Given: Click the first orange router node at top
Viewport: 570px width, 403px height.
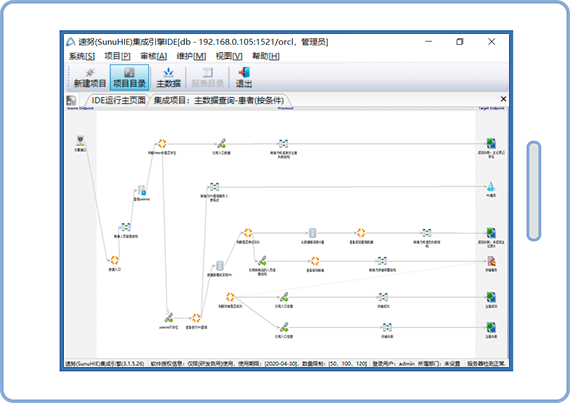Looking at the screenshot, I should (162, 144).
